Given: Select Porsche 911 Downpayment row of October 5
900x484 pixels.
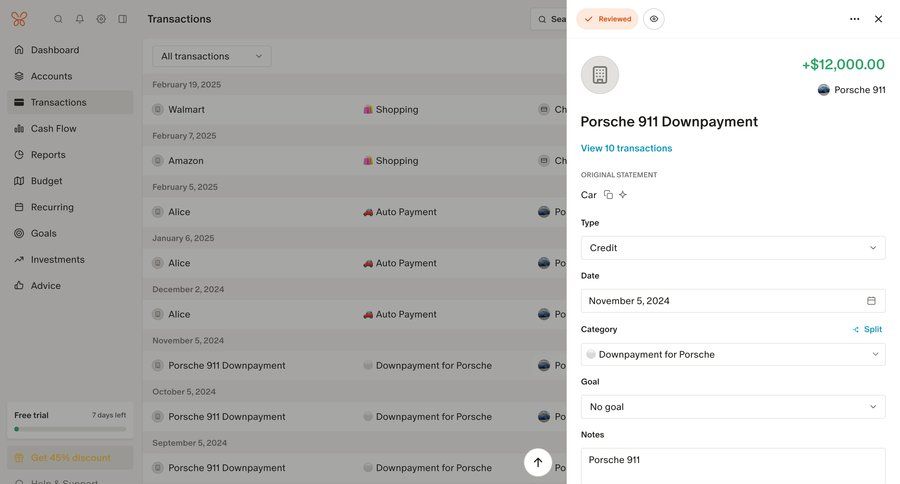Looking at the screenshot, I should pyautogui.click(x=355, y=416).
